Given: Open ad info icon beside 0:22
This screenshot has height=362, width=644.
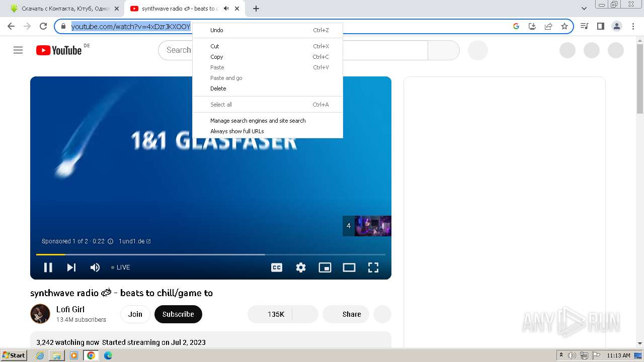Looking at the screenshot, I should click(111, 241).
